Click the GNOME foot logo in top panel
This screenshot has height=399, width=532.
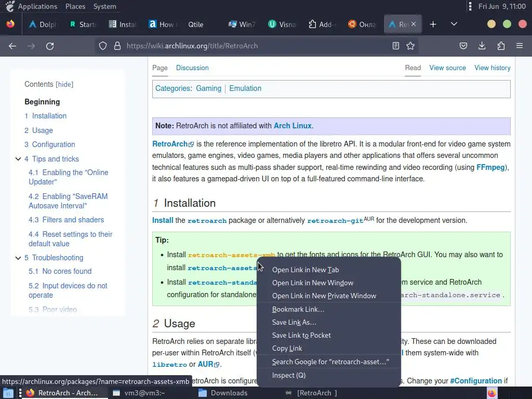[10, 6]
